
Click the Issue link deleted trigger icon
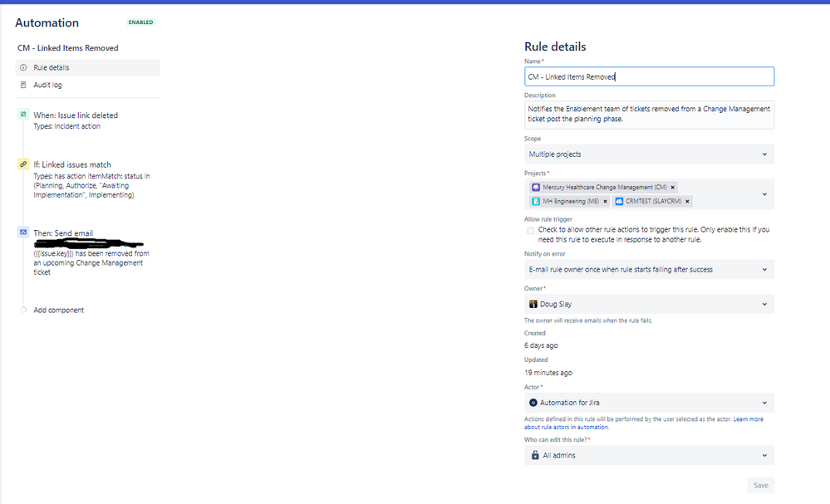click(x=22, y=115)
